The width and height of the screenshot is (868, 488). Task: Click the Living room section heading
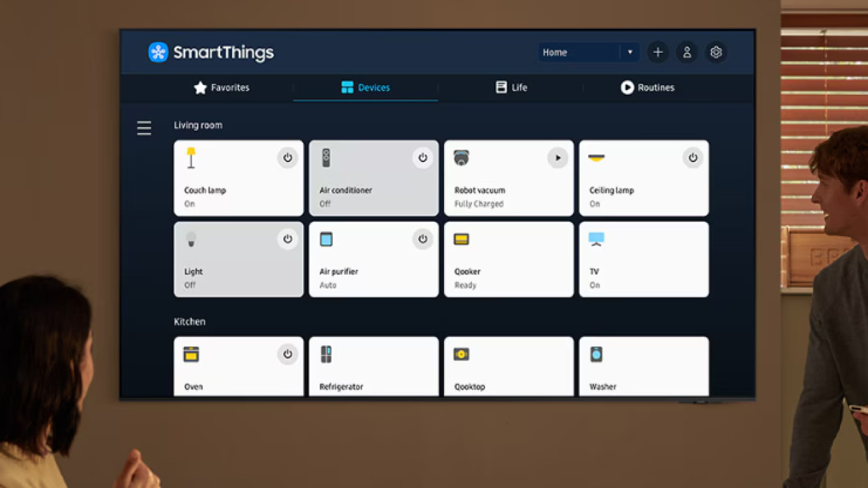point(198,125)
